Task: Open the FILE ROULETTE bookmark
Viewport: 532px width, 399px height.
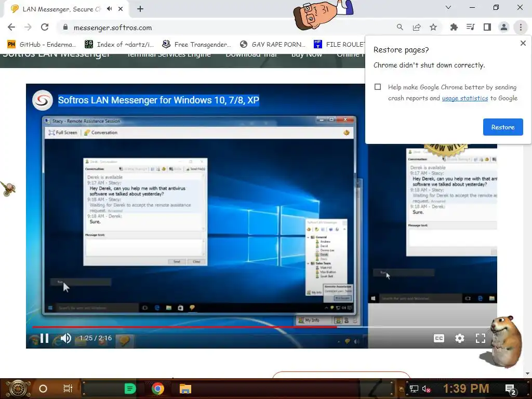Action: (339, 44)
